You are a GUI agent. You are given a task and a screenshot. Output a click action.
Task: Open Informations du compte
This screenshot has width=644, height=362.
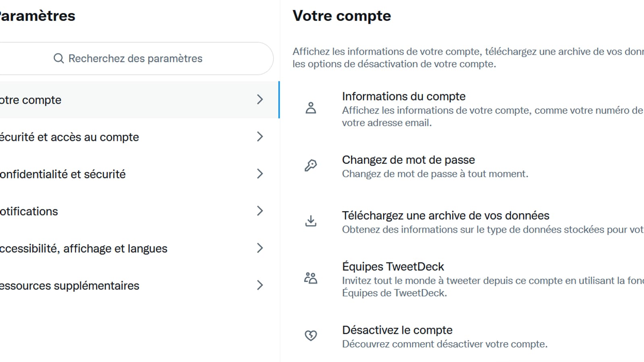[x=403, y=96]
